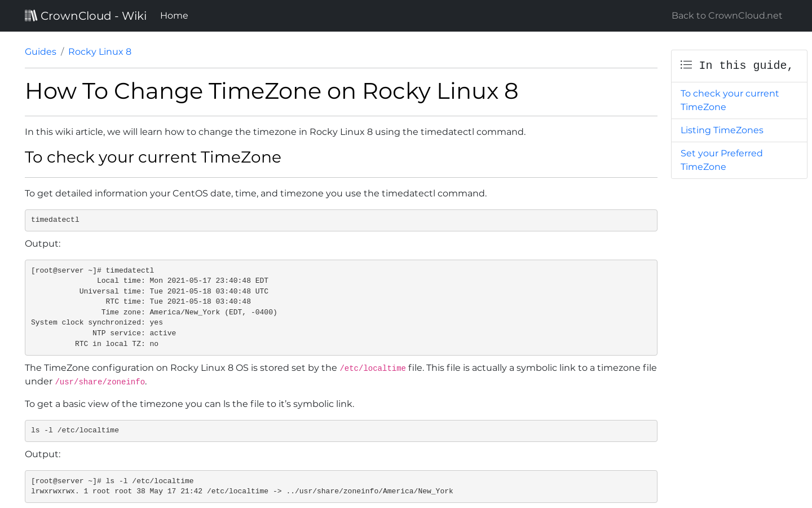
Task: Click the sentence 'To get a basic view of the timezone'
Action: pos(189,404)
